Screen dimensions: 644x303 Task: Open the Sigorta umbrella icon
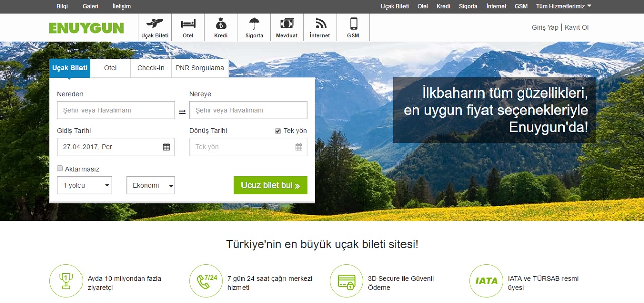(254, 24)
